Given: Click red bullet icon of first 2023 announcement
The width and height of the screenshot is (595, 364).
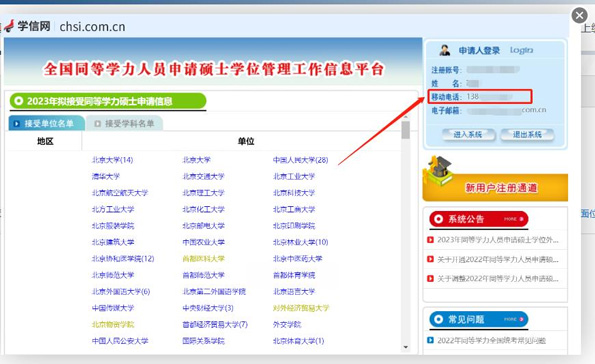Looking at the screenshot, I should [x=430, y=240].
